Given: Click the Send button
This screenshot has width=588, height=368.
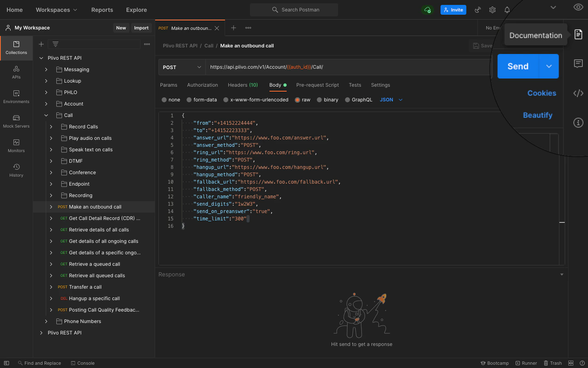Looking at the screenshot, I should click(x=518, y=66).
